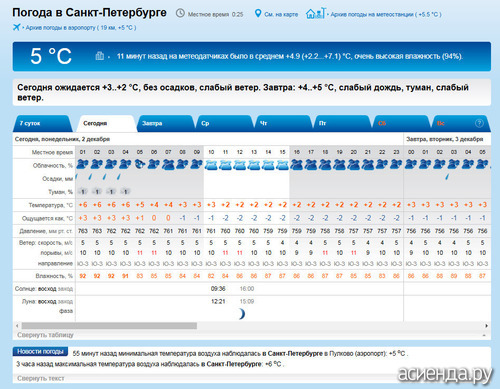This screenshot has height=389, width=500.
Task: Click the horizontal scrollbar thumb
Action: pyautogui.click(x=109, y=326)
